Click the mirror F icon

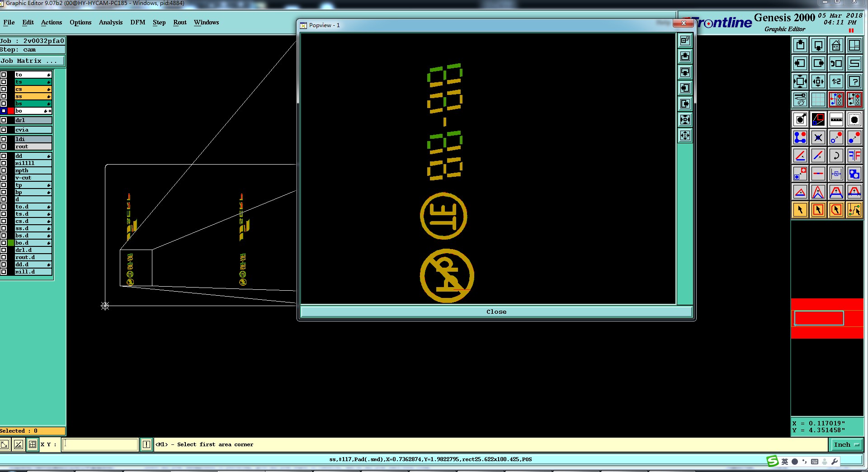click(854, 156)
